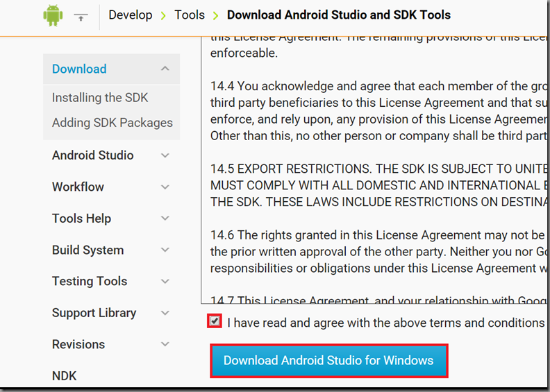Expand the Build System section chevron
The width and height of the screenshot is (550, 392).
tap(165, 250)
